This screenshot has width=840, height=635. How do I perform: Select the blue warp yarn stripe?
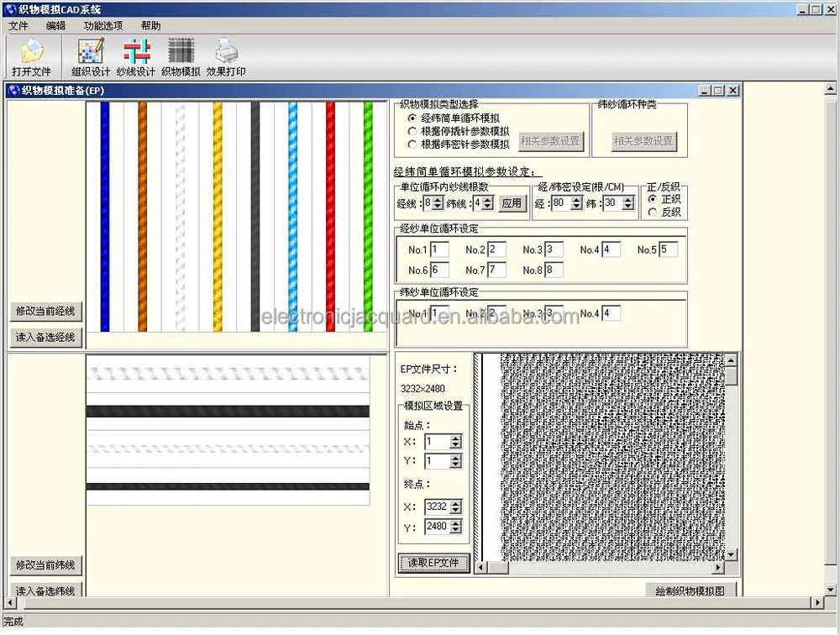[x=105, y=217]
